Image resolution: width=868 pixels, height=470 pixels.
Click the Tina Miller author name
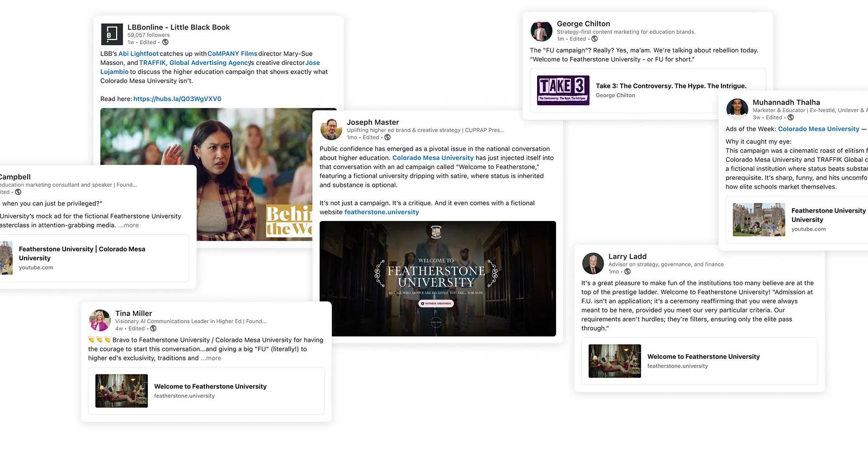[133, 313]
